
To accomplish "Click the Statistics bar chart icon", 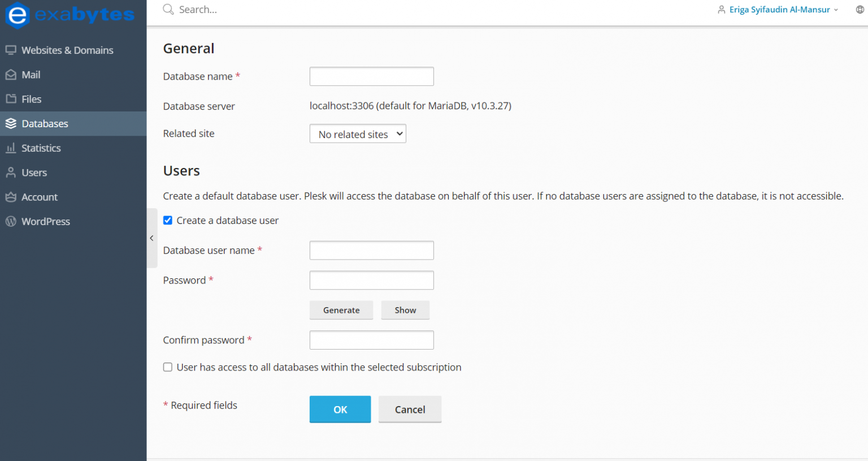I will click(11, 148).
